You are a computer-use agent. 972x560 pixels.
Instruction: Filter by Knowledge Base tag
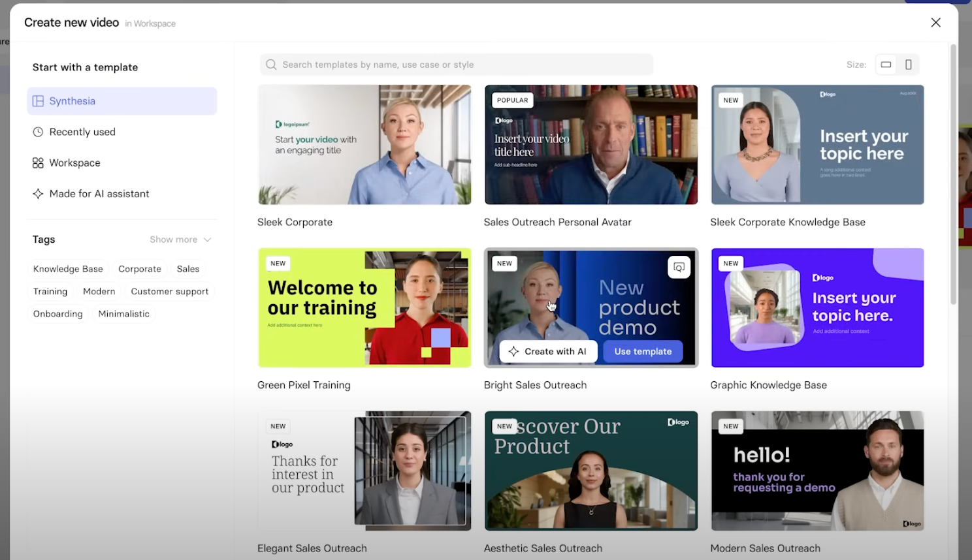tap(68, 269)
